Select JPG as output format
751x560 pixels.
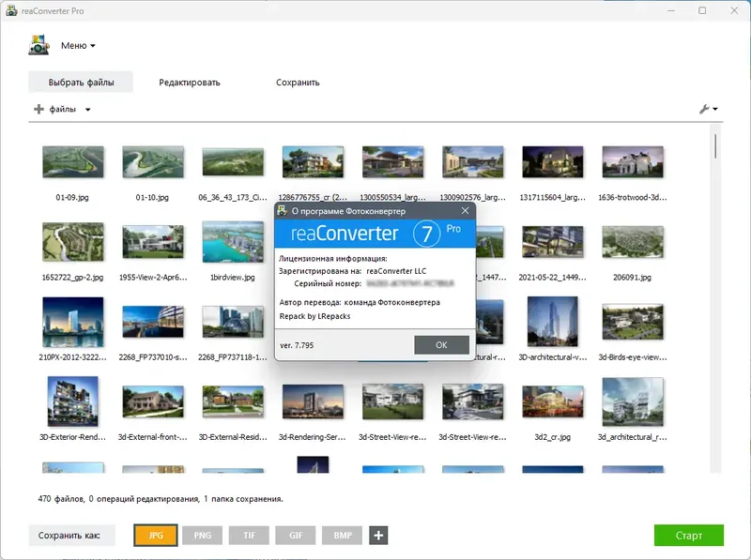[156, 535]
